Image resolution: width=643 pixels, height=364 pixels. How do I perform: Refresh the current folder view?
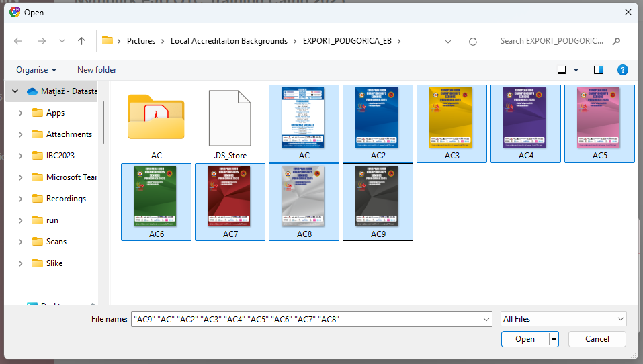click(473, 41)
